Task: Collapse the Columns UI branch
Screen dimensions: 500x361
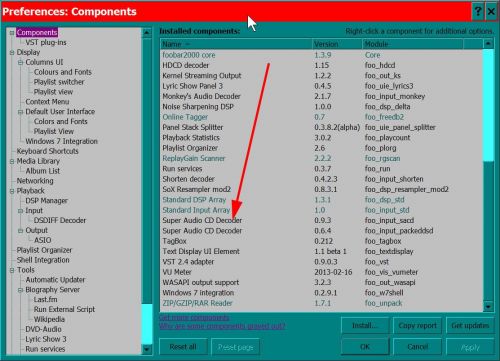Action: (x=20, y=62)
